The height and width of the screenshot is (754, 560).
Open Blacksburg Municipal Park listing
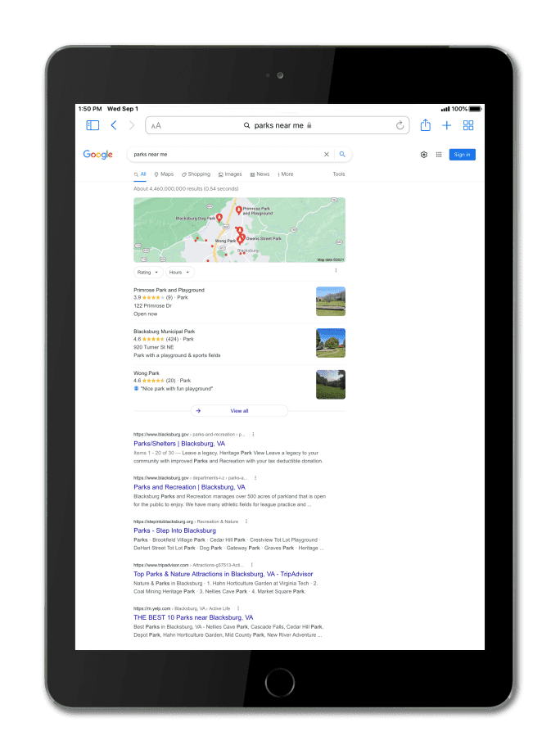pos(165,332)
